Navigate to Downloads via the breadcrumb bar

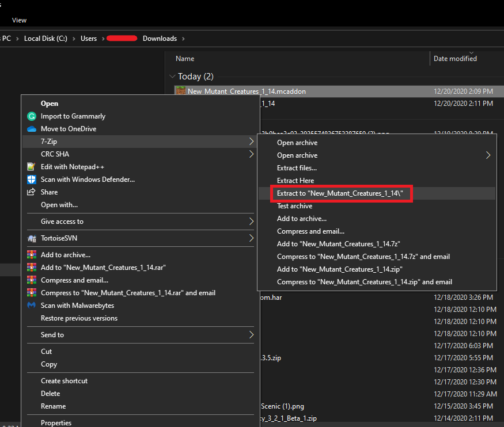(160, 38)
